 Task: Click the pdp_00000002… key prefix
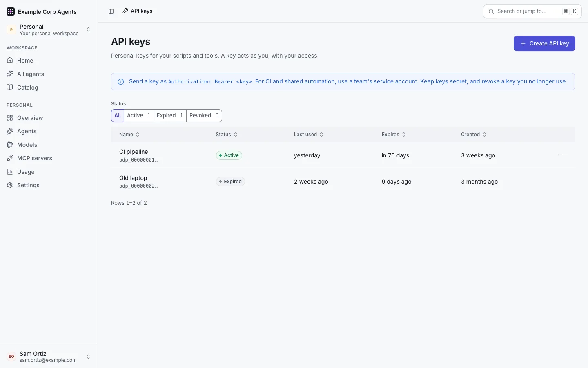[x=138, y=186]
